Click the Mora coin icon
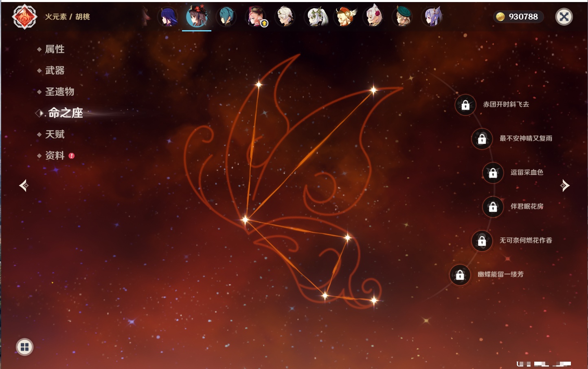The width and height of the screenshot is (588, 369). 500,17
